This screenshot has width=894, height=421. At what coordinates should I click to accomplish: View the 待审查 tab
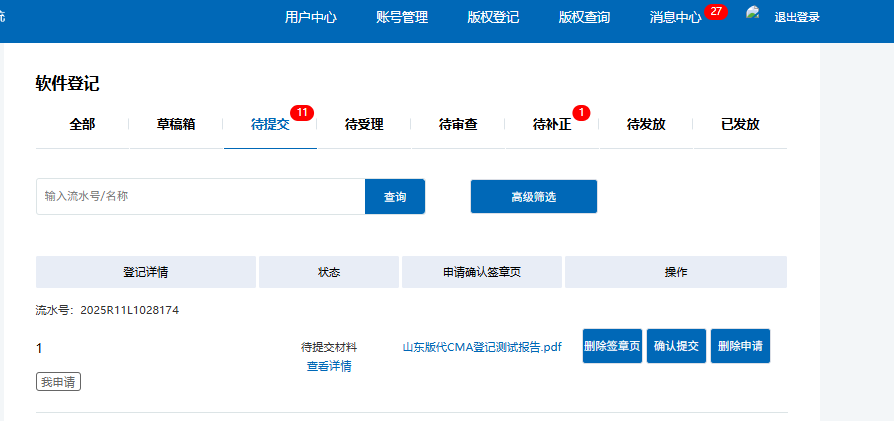[458, 125]
